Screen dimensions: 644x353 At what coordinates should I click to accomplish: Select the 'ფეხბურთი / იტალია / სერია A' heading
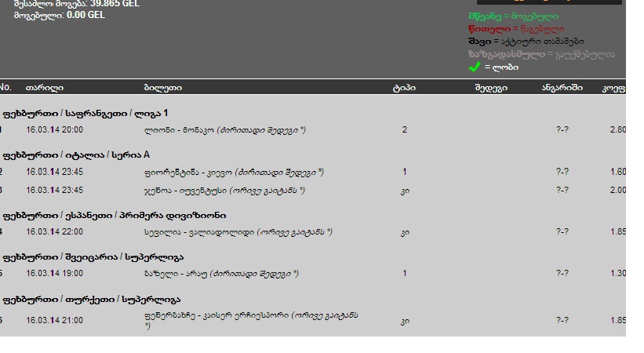[76, 155]
